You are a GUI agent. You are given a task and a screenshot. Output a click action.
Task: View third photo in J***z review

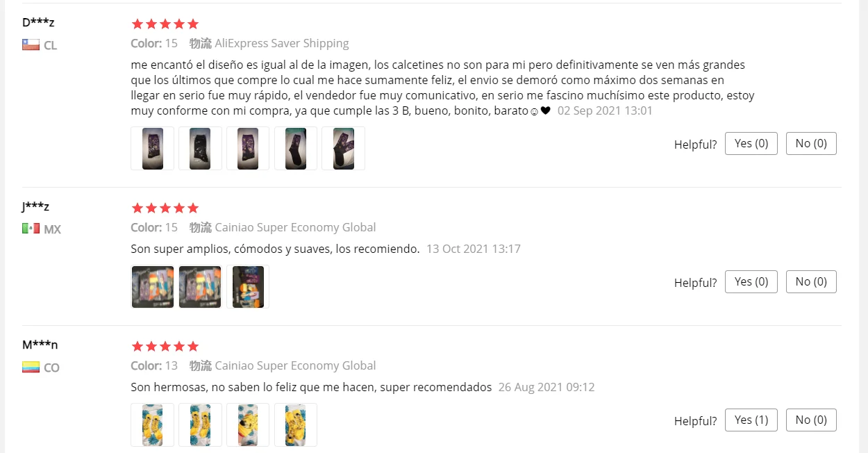pos(248,286)
